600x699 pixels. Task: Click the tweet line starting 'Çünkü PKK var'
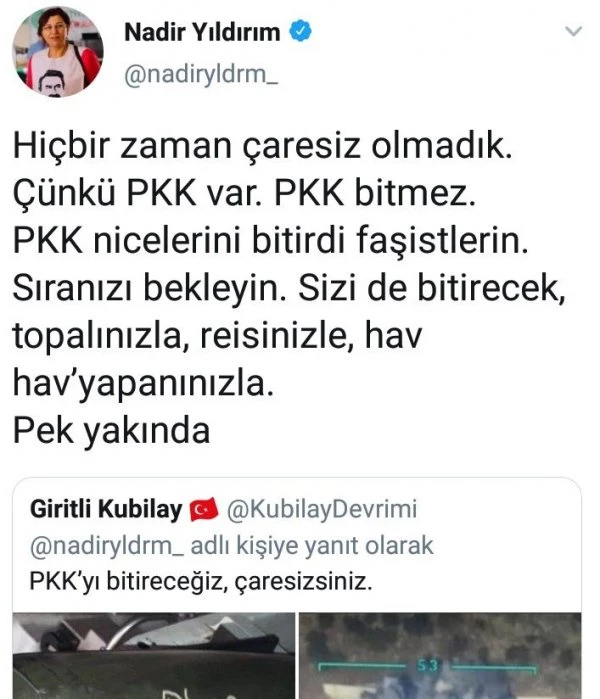click(x=244, y=193)
